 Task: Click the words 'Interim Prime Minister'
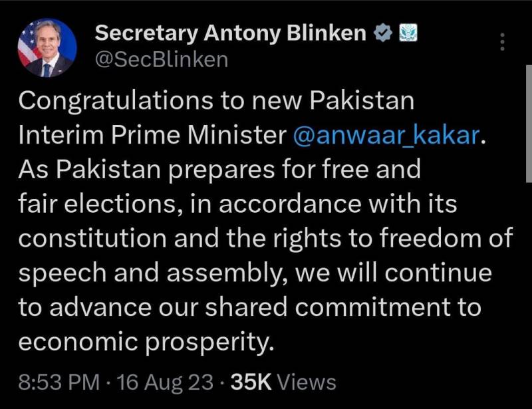[x=153, y=135]
